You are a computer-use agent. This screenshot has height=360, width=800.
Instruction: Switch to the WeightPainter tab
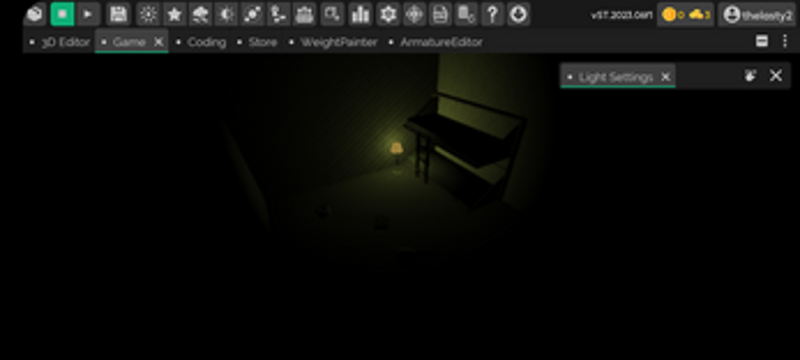(x=333, y=42)
